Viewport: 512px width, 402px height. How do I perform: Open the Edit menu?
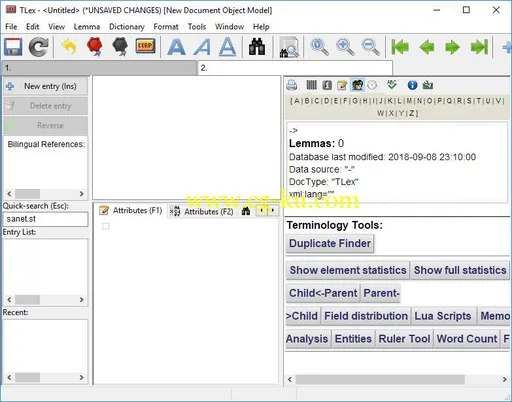[33, 27]
